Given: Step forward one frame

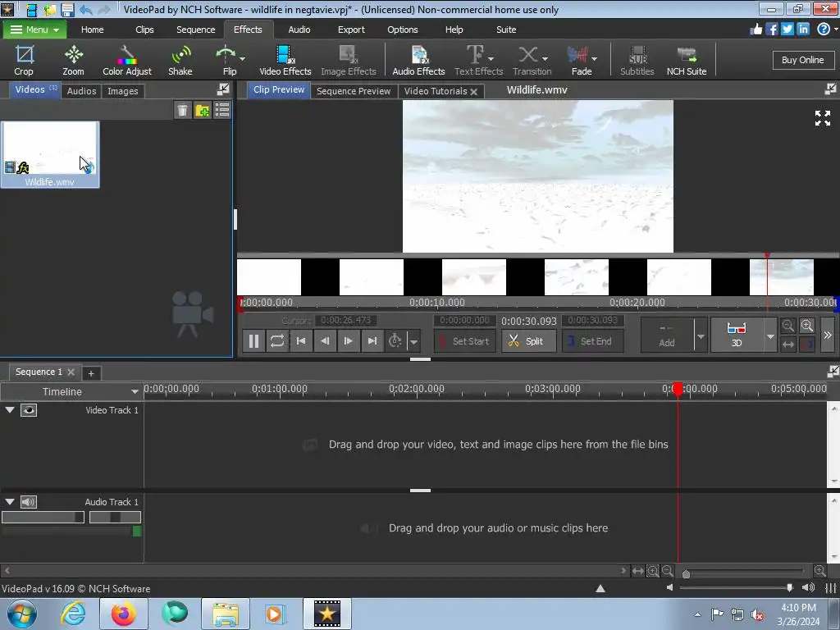Looking at the screenshot, I should coord(348,340).
